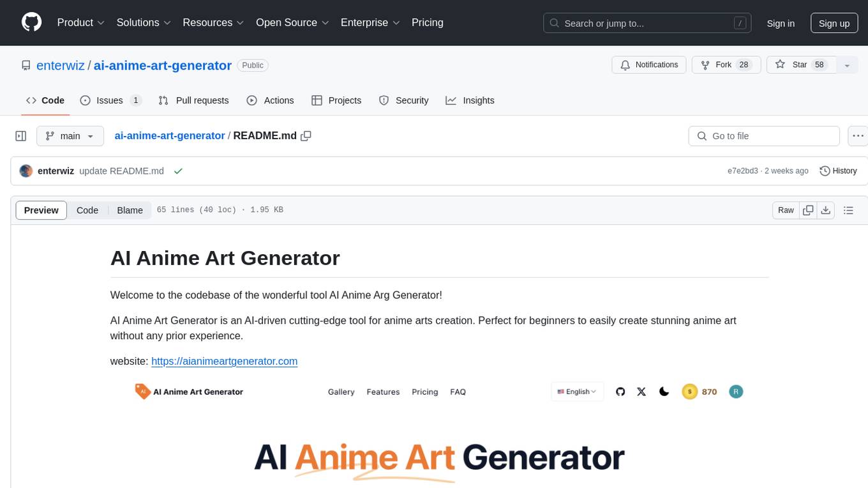Open the README outline list
Screen dimensions: 868x488
[x=848, y=210]
